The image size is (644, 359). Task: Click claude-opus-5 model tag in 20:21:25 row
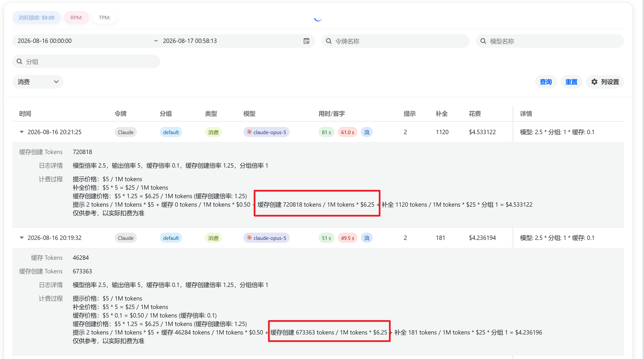tap(266, 132)
